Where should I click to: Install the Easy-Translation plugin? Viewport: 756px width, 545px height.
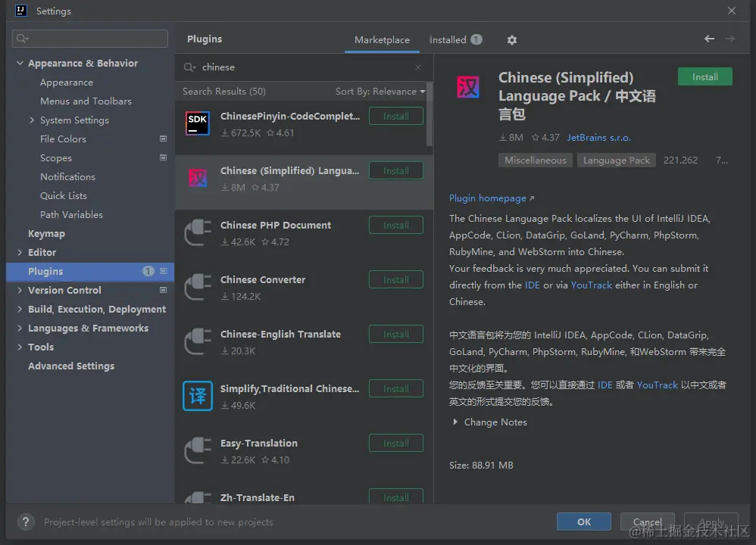pyautogui.click(x=396, y=443)
